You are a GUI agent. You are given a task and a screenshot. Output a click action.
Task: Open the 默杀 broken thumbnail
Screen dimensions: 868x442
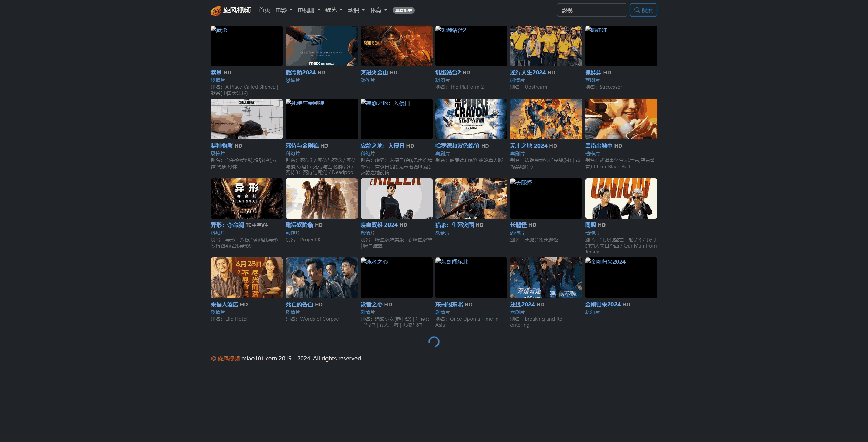point(247,46)
